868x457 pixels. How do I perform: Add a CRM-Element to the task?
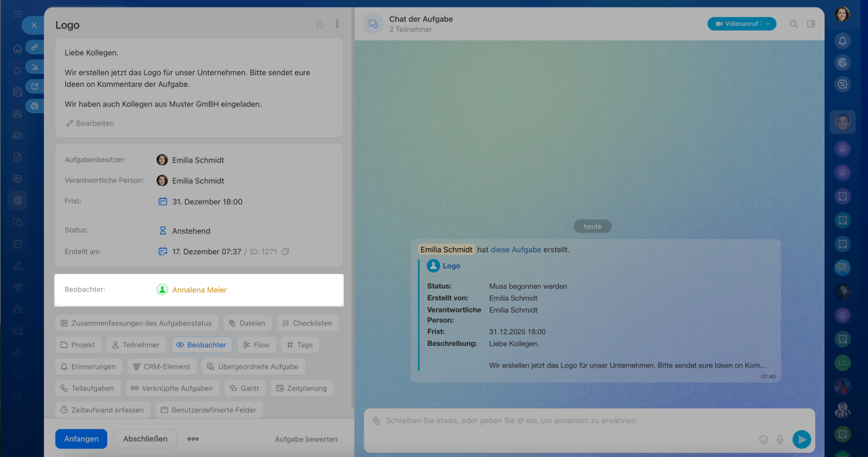point(162,367)
